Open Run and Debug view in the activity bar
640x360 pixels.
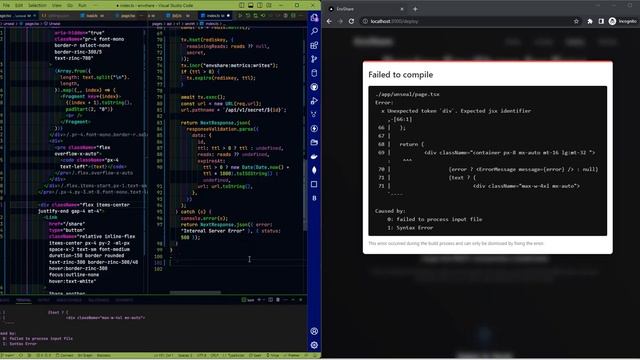[314, 101]
